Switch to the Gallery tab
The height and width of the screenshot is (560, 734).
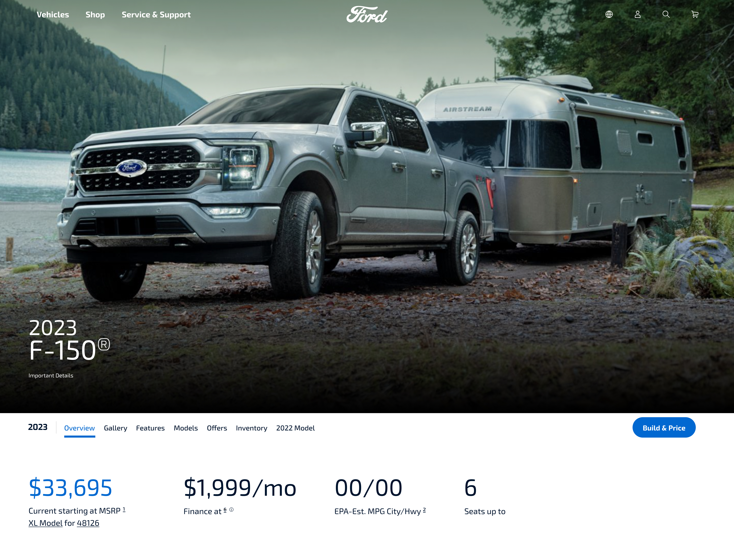[115, 428]
